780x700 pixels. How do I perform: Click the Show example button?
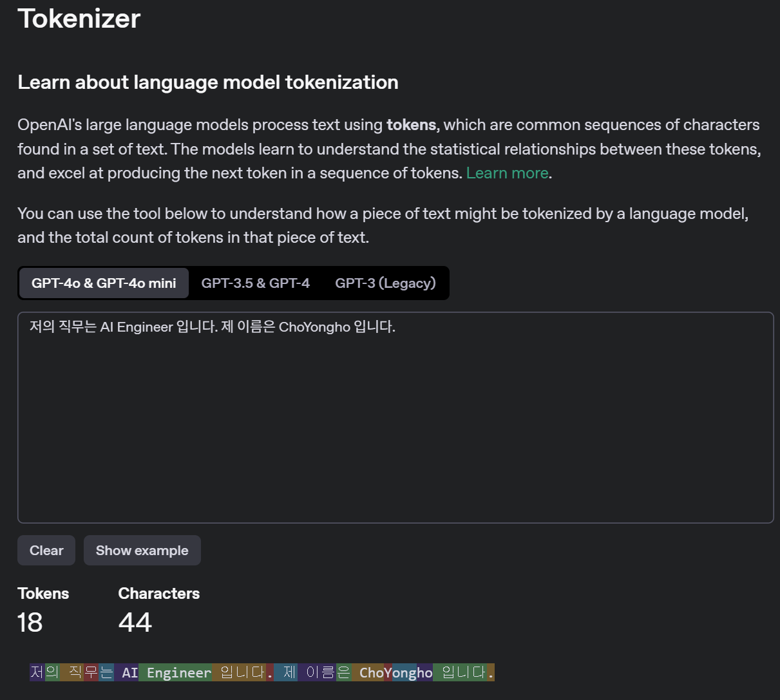tap(142, 551)
